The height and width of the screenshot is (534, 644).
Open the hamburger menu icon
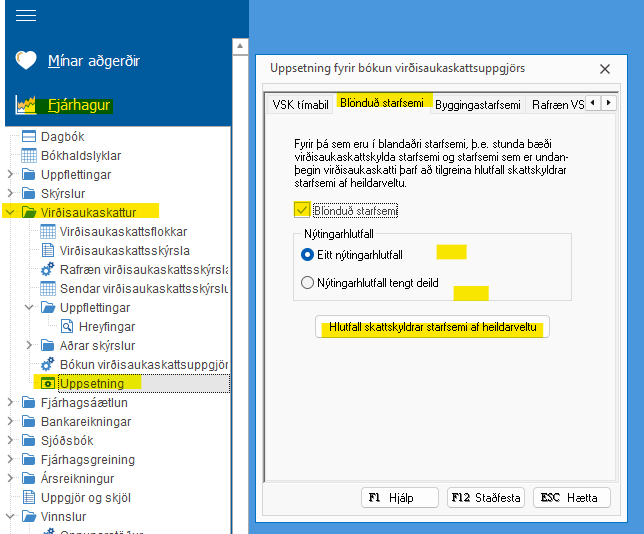pos(27,15)
